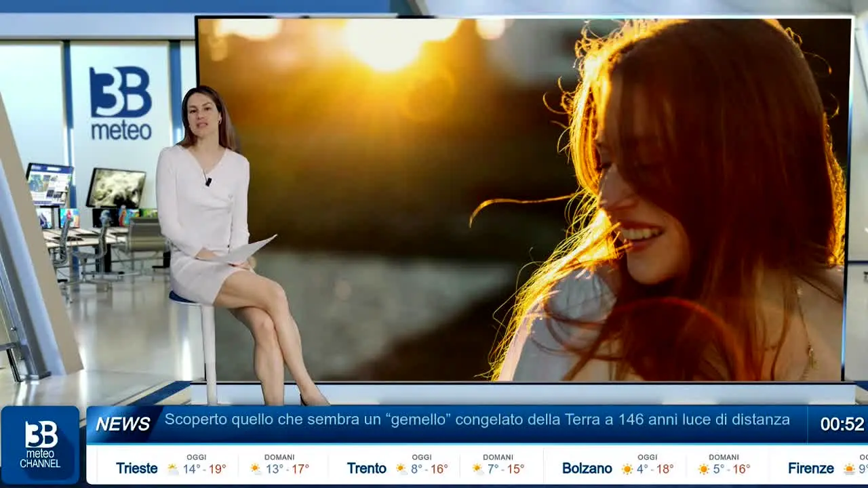Click the DOMANI label above Trieste's forecast
The height and width of the screenshot is (488, 868).
click(279, 457)
